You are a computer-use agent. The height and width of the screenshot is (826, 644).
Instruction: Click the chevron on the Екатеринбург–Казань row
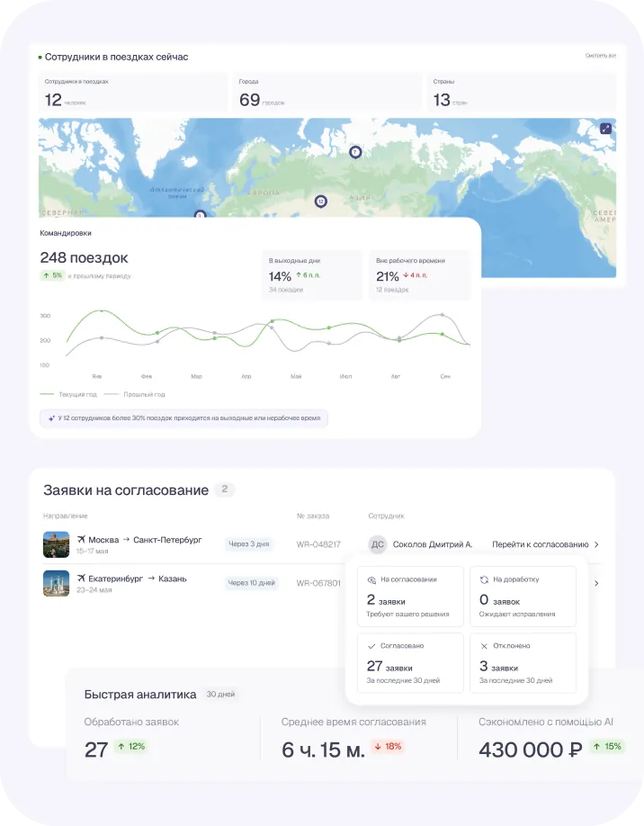click(x=596, y=583)
